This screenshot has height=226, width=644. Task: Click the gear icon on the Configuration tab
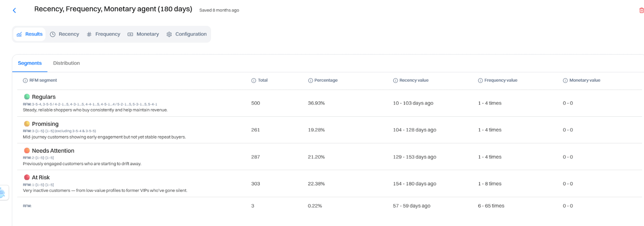click(169, 34)
